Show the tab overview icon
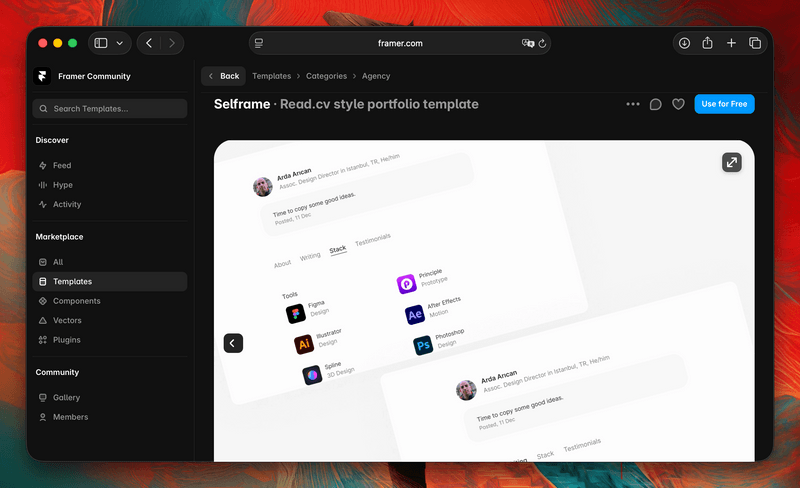This screenshot has width=800, height=488. (x=755, y=43)
